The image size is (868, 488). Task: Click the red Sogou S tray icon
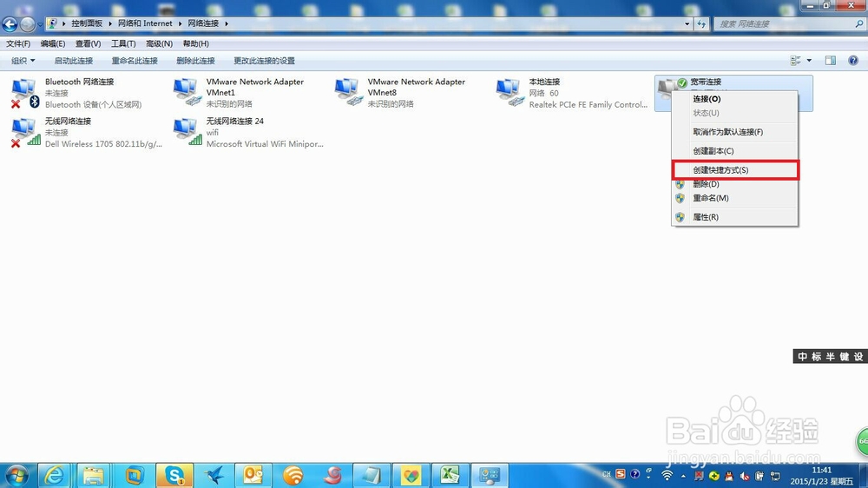click(621, 474)
